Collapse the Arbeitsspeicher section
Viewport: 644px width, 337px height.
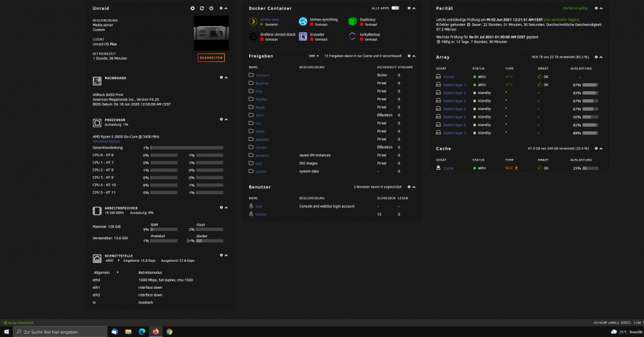click(x=226, y=208)
